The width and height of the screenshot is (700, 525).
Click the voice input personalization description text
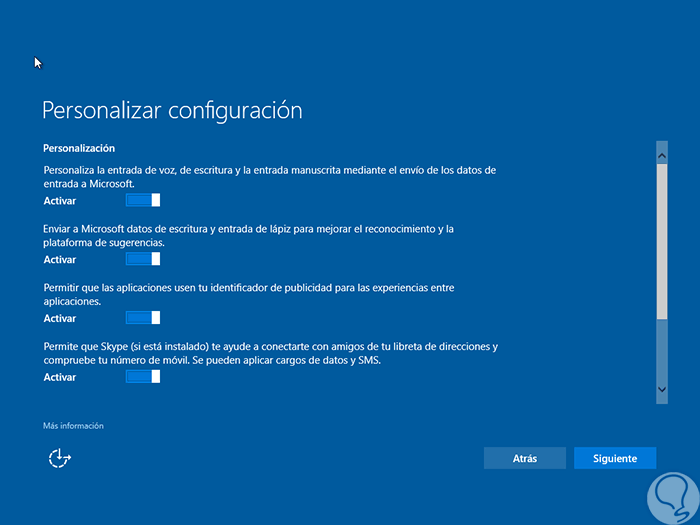[x=270, y=177]
